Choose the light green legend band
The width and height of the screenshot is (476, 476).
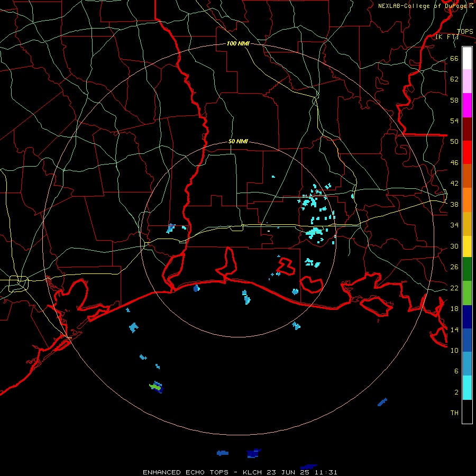point(467,293)
